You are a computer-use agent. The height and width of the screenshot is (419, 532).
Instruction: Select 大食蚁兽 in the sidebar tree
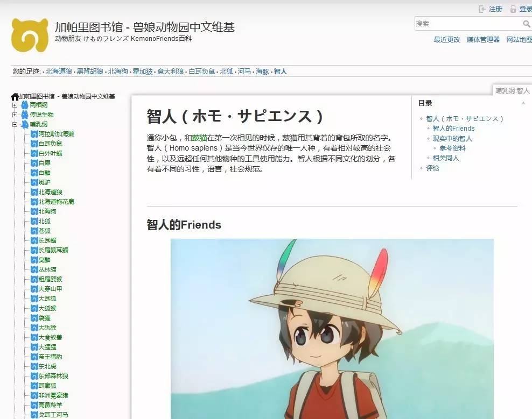[50, 337]
